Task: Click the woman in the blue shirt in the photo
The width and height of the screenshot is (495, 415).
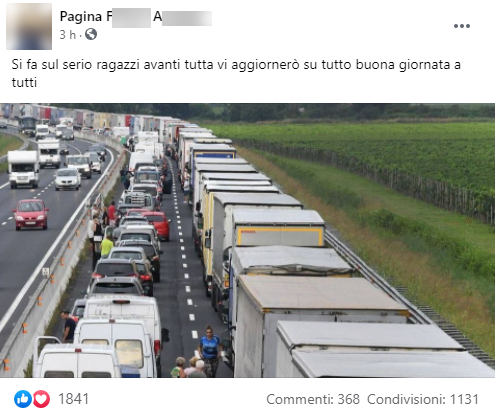Action: click(210, 351)
